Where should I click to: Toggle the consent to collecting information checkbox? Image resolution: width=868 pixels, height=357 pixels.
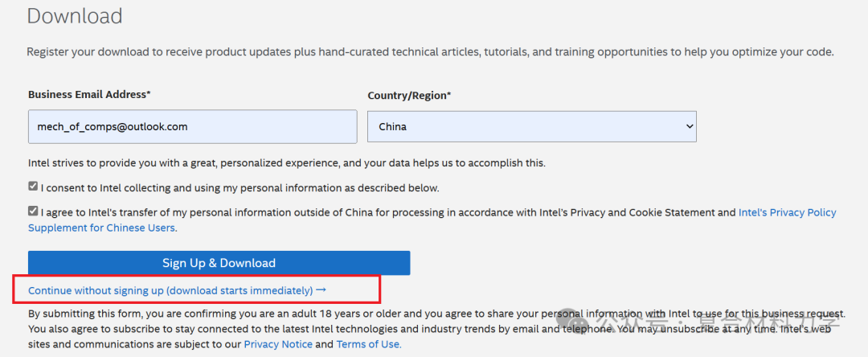[x=33, y=187]
